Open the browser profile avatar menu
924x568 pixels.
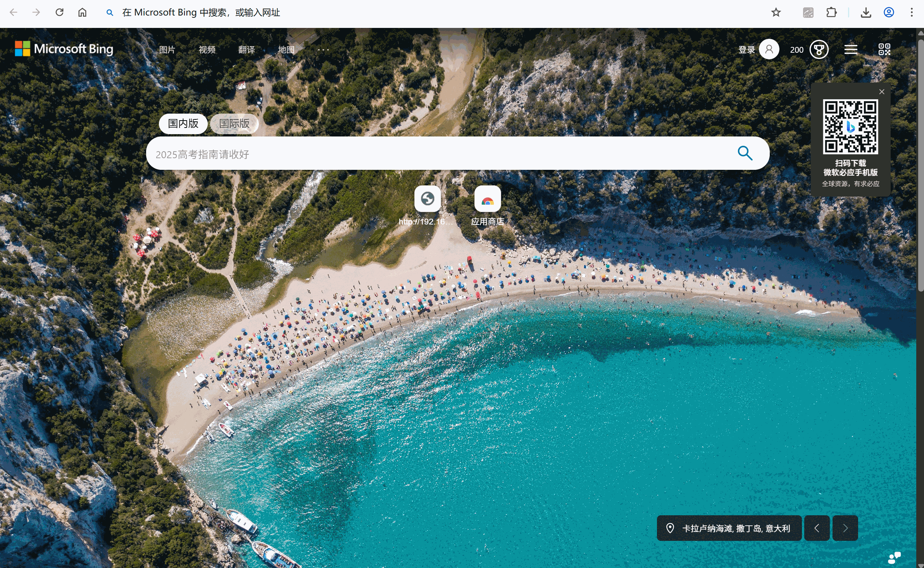[x=888, y=12]
